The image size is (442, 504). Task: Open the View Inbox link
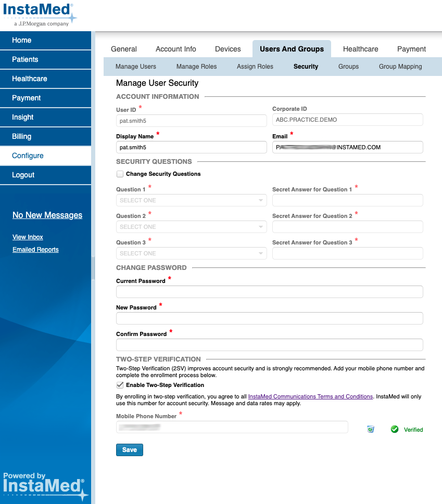[27, 237]
